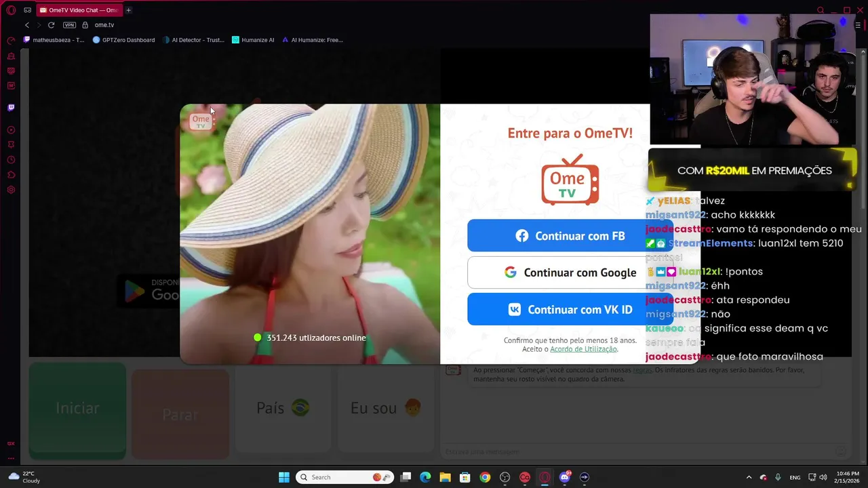
Task: View site security lock info
Action: coord(85,25)
